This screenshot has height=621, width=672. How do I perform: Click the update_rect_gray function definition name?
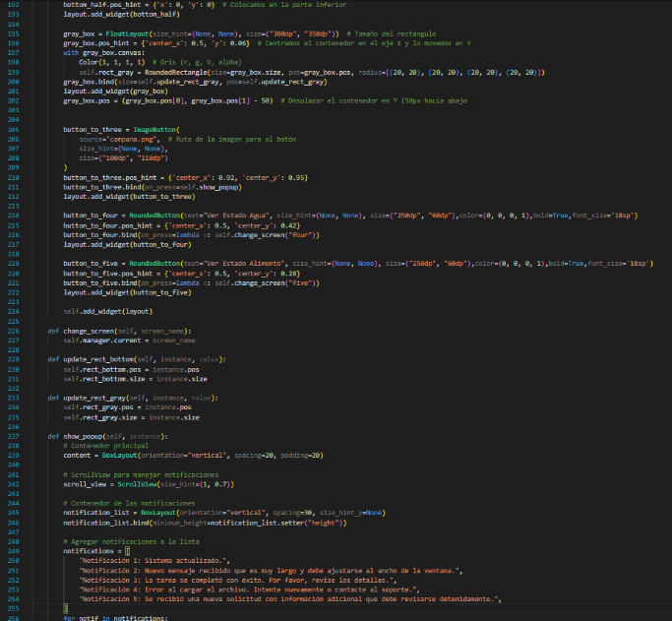tap(96, 397)
